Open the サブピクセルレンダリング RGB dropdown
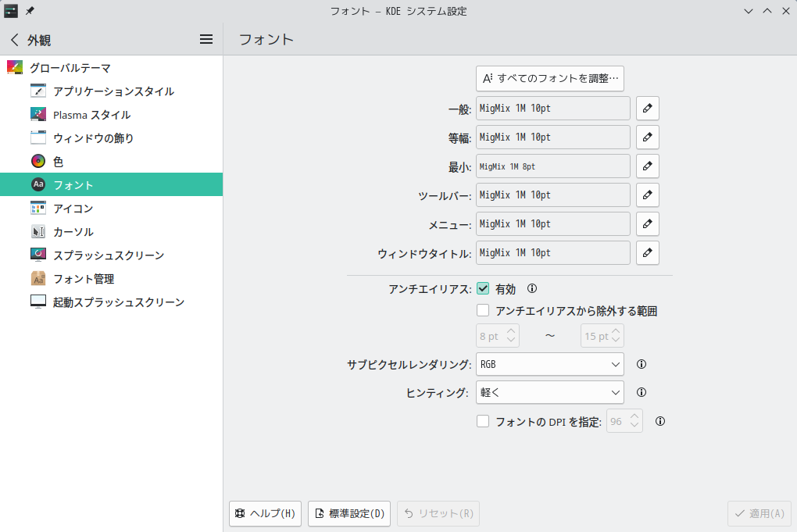Screen dimensions: 797x532 (550, 364)
